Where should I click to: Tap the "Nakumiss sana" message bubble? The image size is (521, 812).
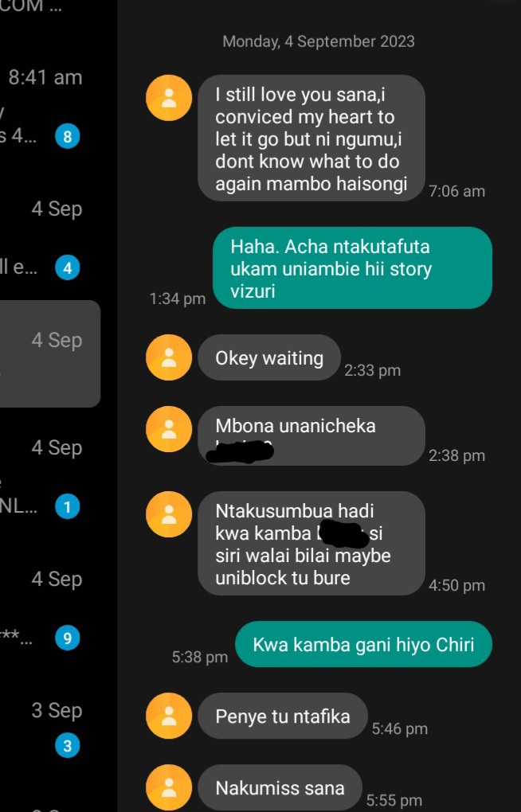pyautogui.click(x=280, y=787)
